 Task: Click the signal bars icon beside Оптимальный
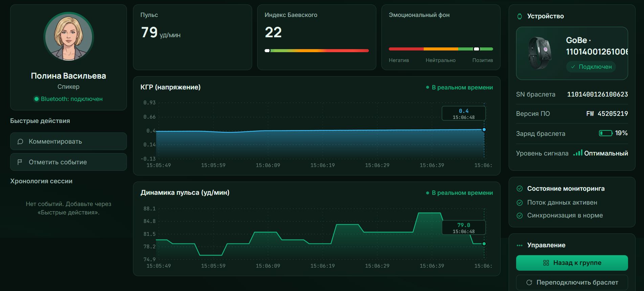pos(578,153)
